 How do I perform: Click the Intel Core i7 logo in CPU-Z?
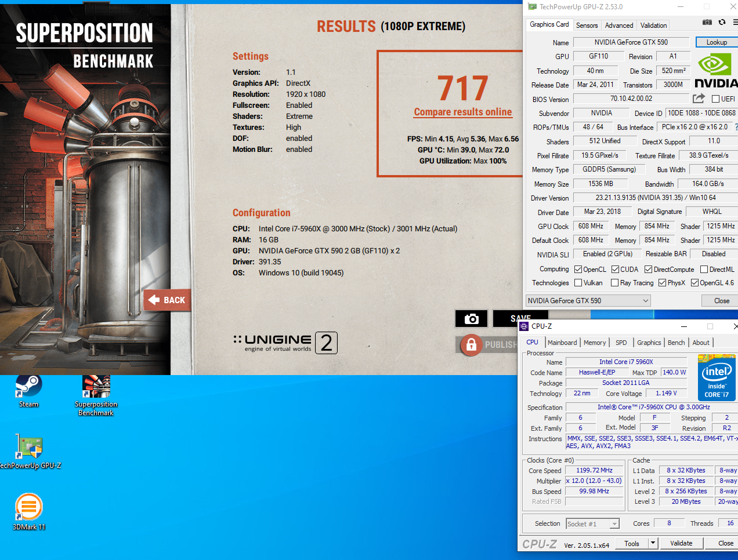coord(717,378)
